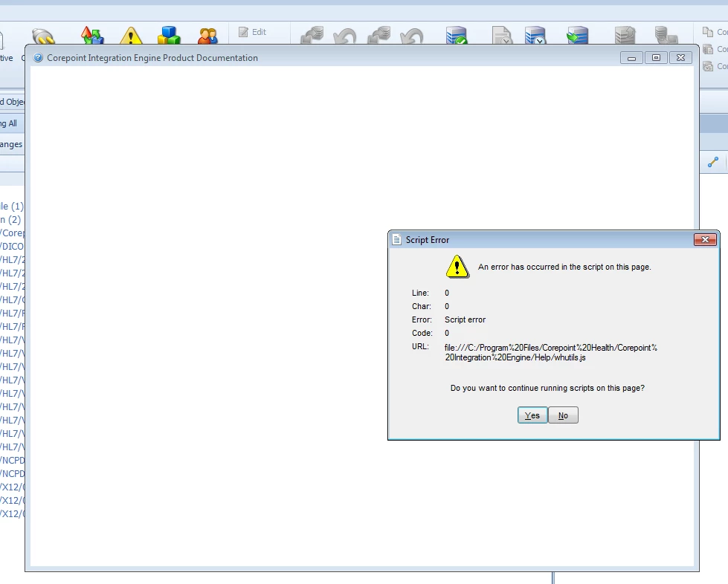Click the red triangle and arrows shapes icon
728x584 pixels.
[92, 36]
